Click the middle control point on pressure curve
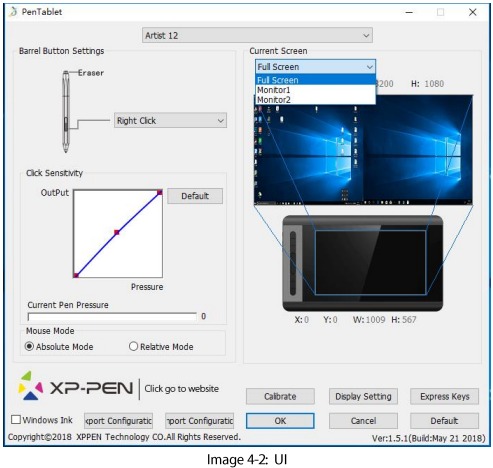This screenshot has height=468, width=493. (117, 232)
